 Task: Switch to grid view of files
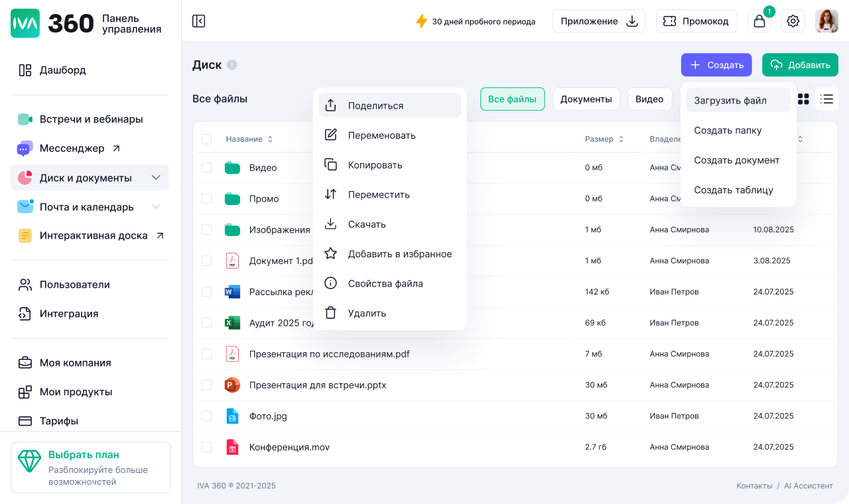click(803, 99)
